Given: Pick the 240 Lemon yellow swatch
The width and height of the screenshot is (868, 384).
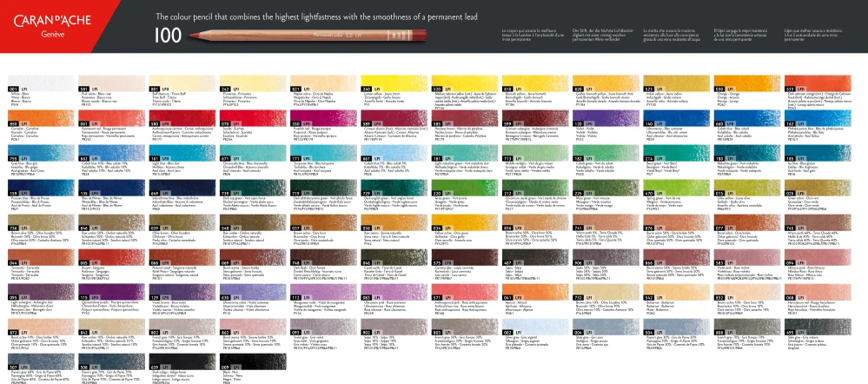Looking at the screenshot, I should click(394, 83).
